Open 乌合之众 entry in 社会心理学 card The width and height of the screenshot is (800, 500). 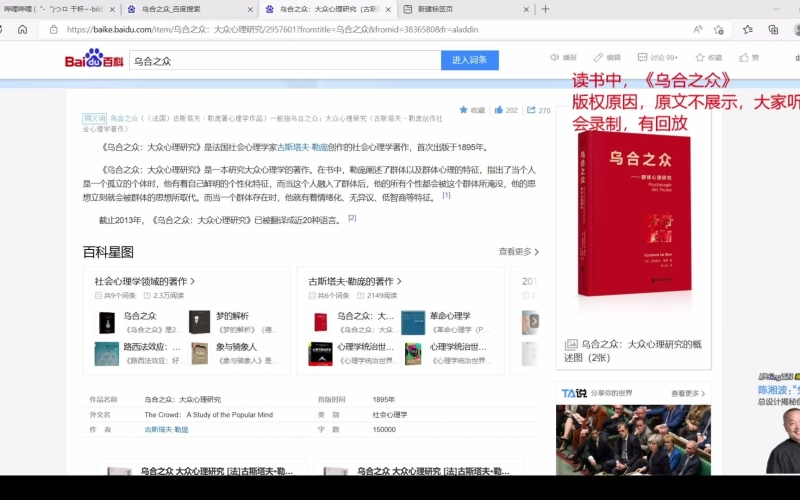(140, 316)
